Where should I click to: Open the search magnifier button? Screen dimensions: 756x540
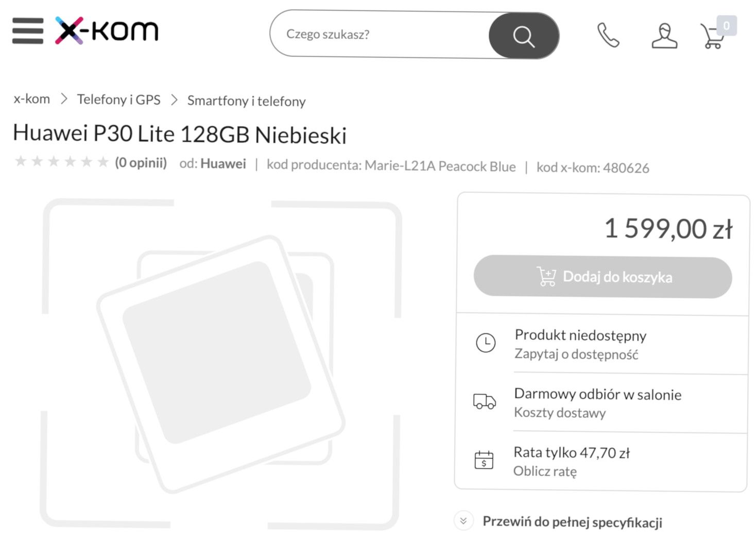(523, 35)
